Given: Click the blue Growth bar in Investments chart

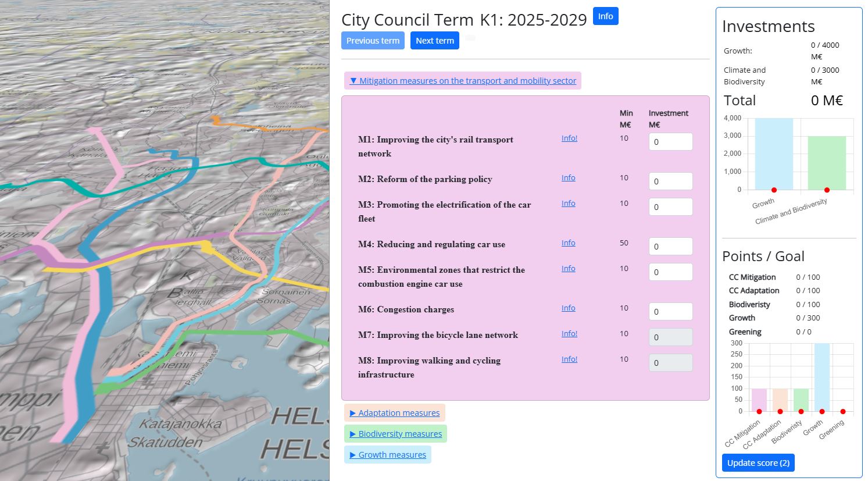Looking at the screenshot, I should click(x=774, y=154).
